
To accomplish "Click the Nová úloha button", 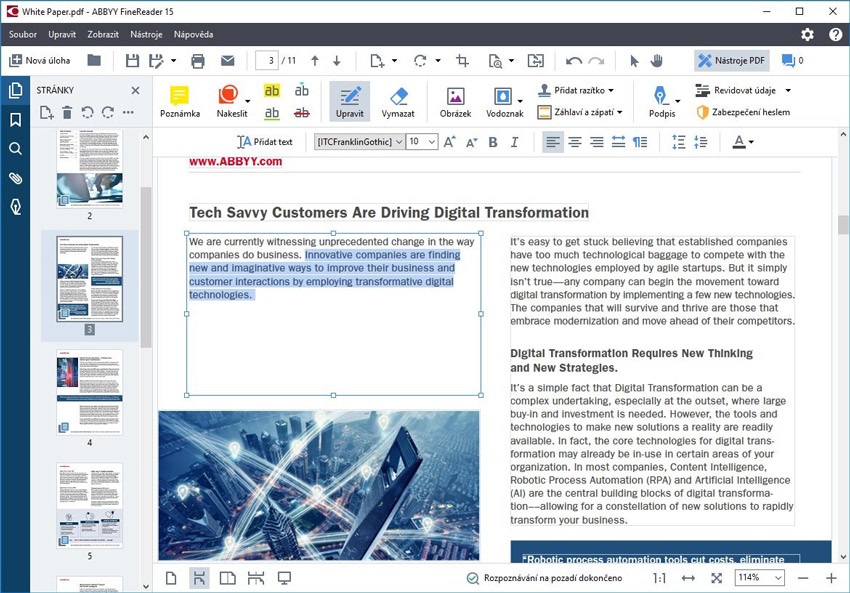I will pos(42,60).
